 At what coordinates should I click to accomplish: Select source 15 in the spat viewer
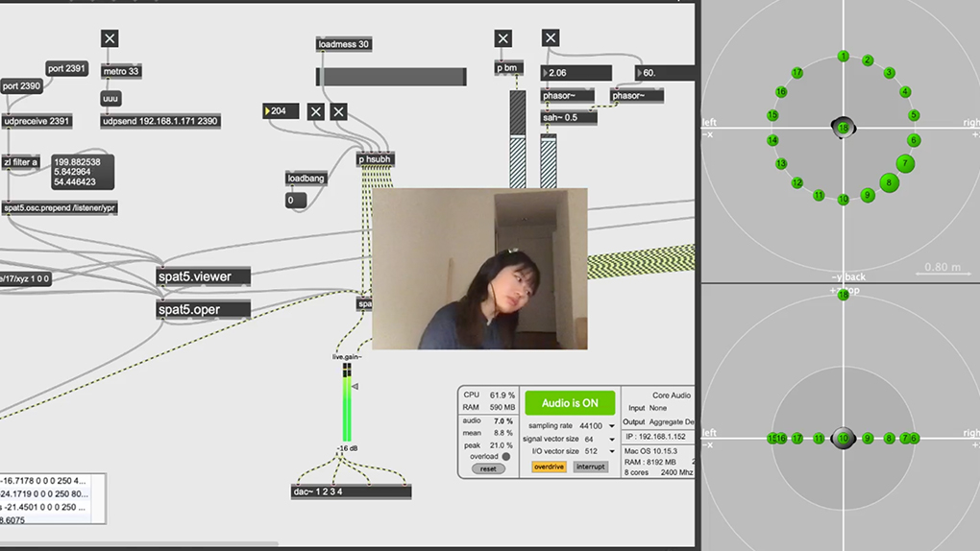pos(772,115)
